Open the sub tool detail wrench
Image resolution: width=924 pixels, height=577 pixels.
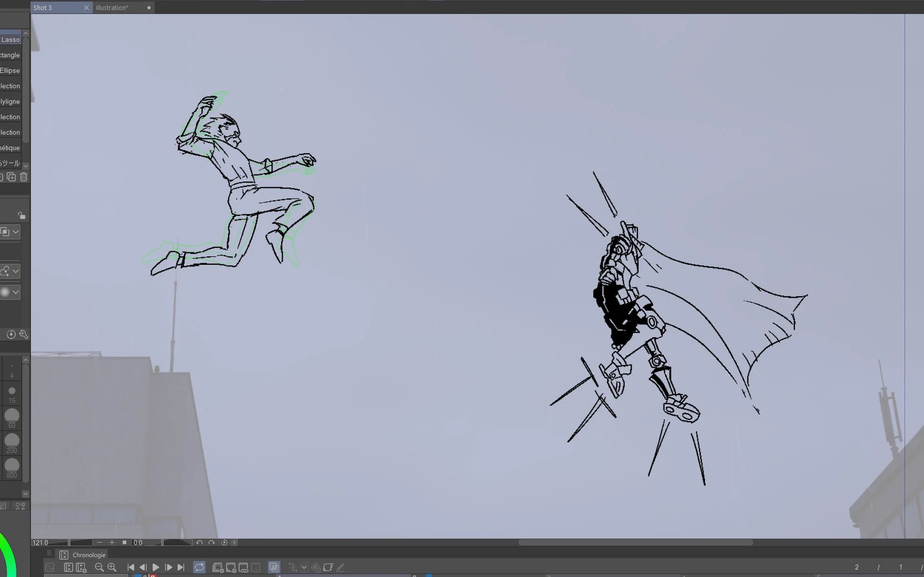(x=23, y=334)
